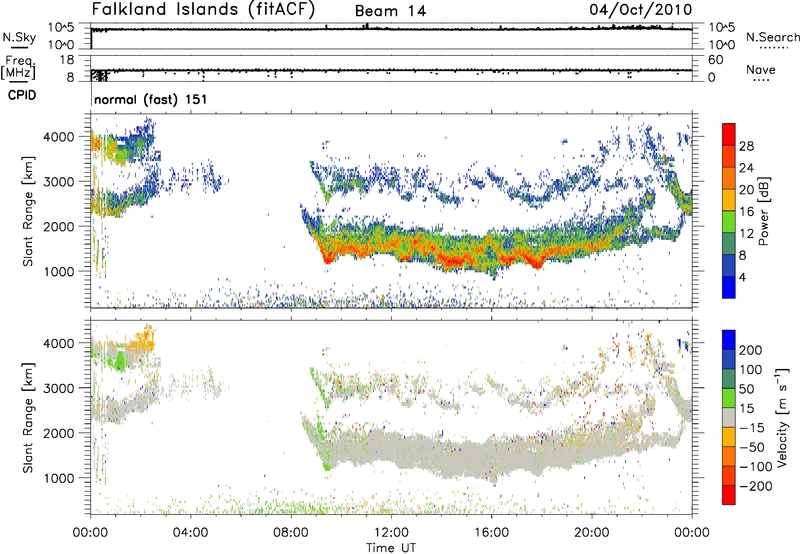Select the "Velocity [m s-1]" colorbar title
The image size is (800, 554).
pos(781,417)
